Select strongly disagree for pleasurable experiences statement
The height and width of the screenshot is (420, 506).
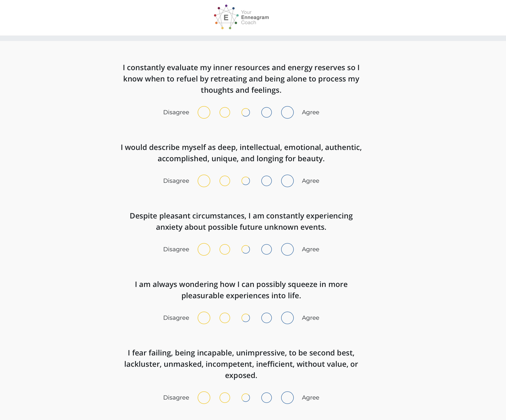coord(204,318)
